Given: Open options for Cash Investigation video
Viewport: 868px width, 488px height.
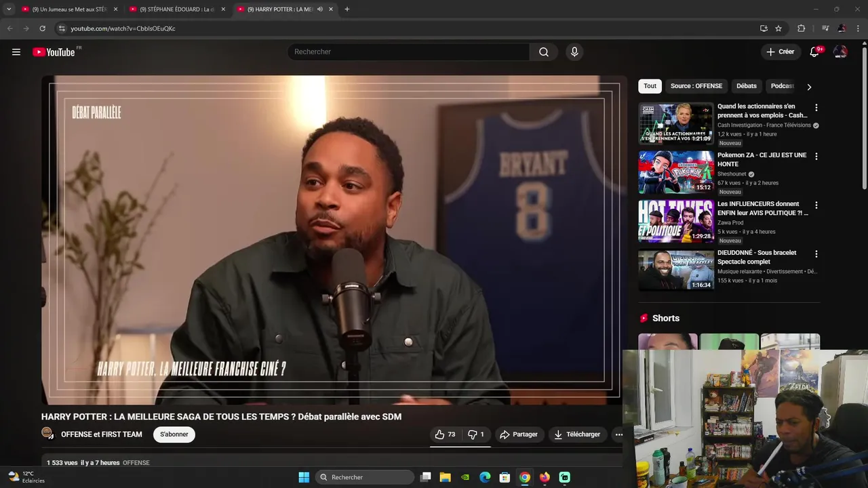Looking at the screenshot, I should 816,108.
